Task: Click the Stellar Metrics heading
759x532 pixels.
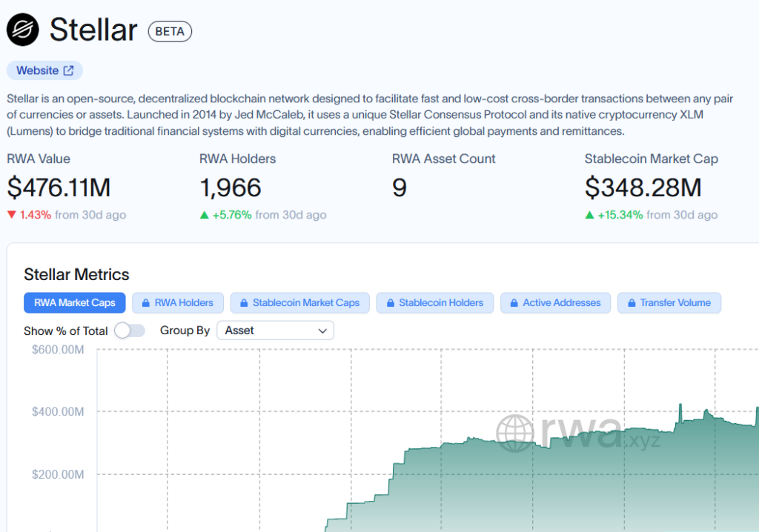Action: click(x=76, y=274)
